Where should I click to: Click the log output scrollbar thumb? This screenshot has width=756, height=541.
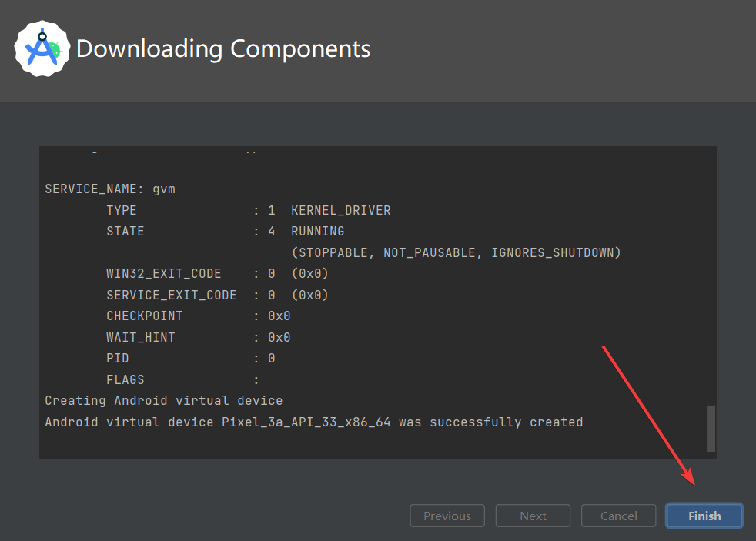click(x=711, y=429)
